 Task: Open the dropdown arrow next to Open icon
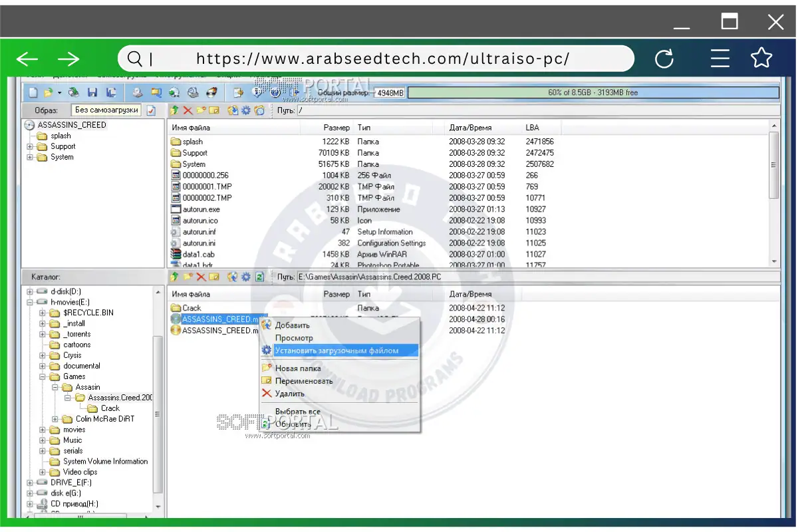[x=59, y=92]
